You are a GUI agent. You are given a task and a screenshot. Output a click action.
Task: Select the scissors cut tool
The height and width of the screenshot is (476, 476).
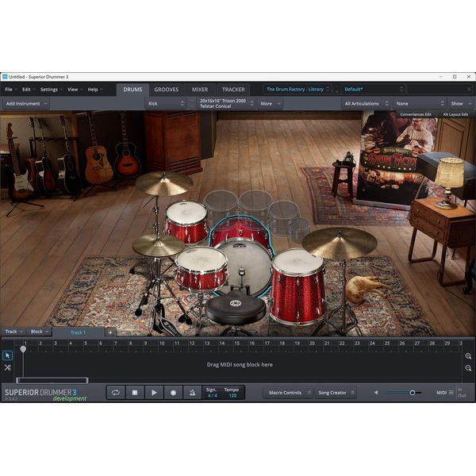8,367
